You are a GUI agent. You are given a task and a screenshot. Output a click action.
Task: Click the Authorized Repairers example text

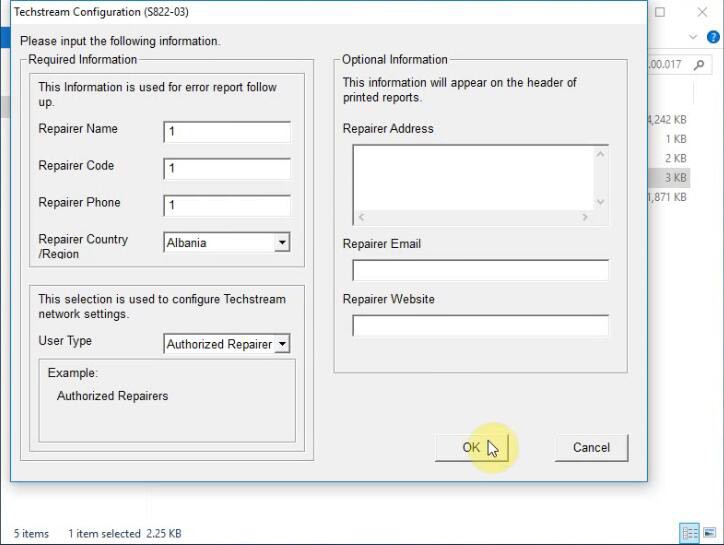[112, 396]
